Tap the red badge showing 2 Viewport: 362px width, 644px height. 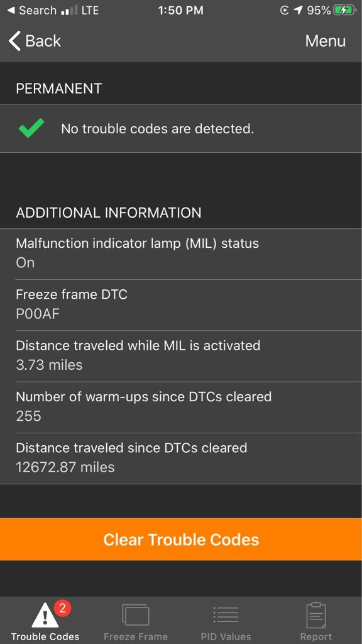click(62, 608)
